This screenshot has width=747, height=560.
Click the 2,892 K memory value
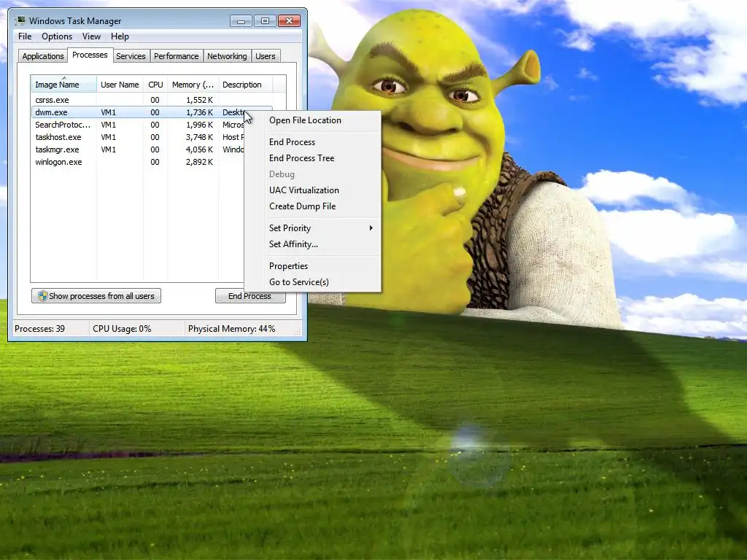(199, 162)
